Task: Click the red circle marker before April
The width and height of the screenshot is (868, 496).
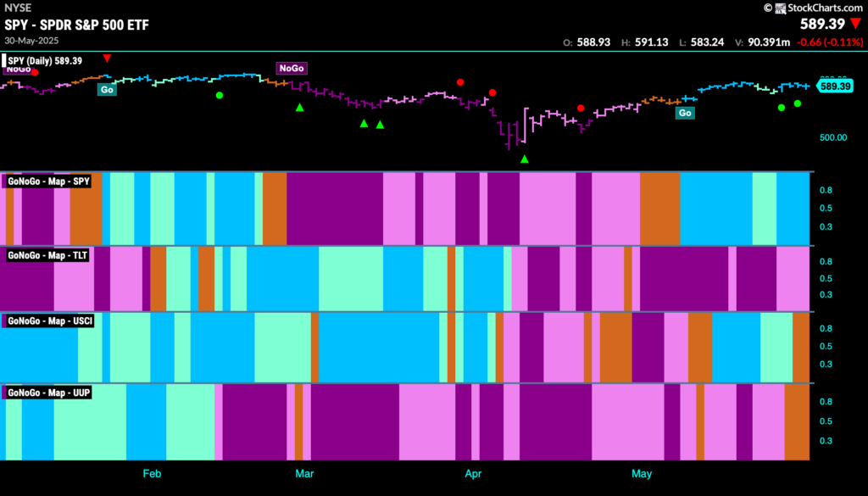Action: [x=460, y=82]
